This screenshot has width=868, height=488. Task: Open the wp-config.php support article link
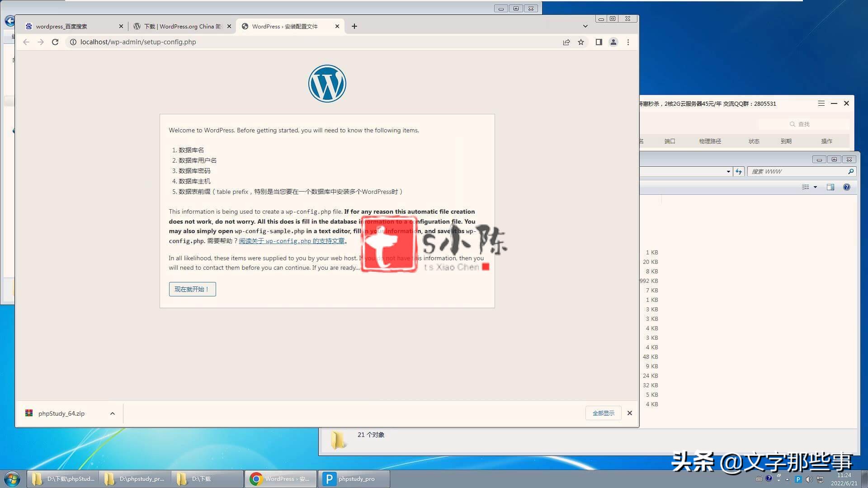tap(292, 241)
